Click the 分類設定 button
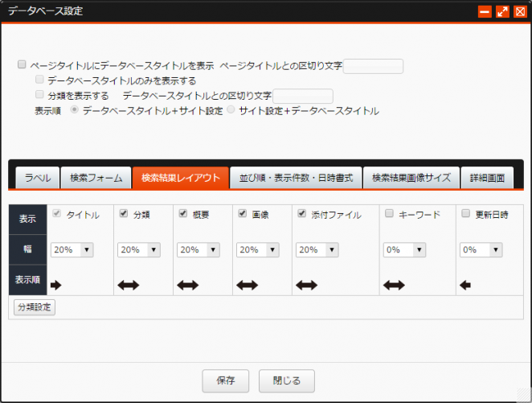The height and width of the screenshot is (403, 532). click(35, 307)
